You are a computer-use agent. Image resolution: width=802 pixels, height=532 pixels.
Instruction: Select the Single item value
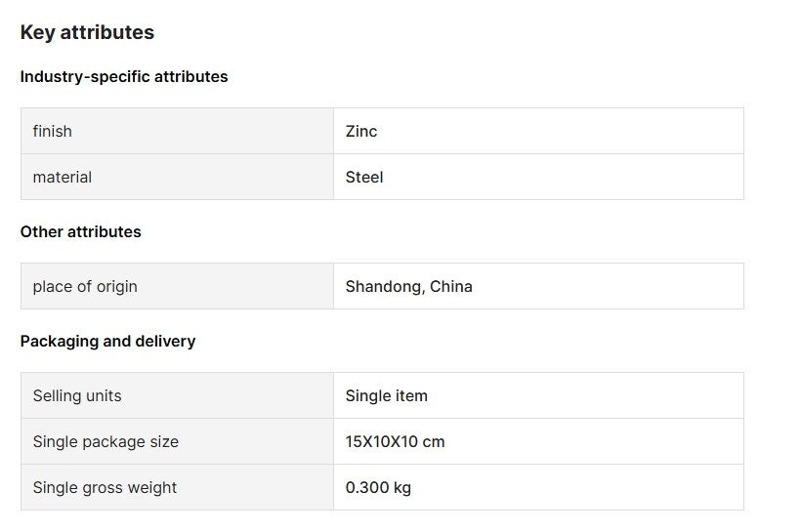(387, 395)
